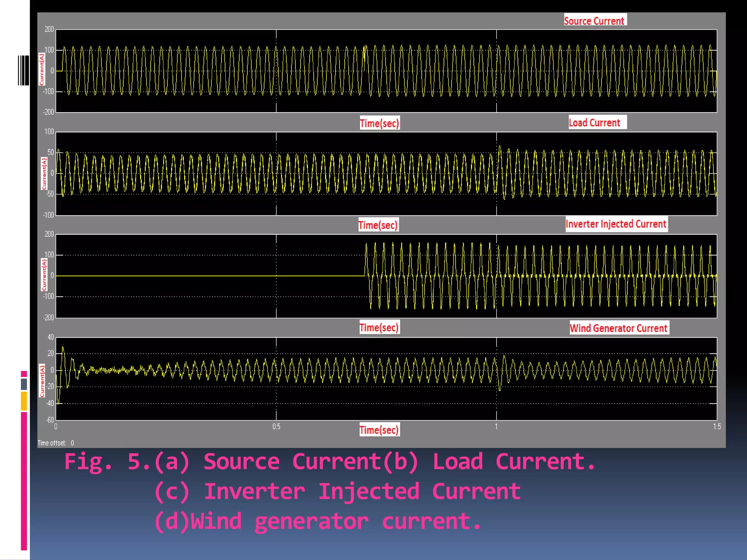Click the Current[A] axis label of Load plot
This screenshot has width=747, height=560.
[x=44, y=174]
